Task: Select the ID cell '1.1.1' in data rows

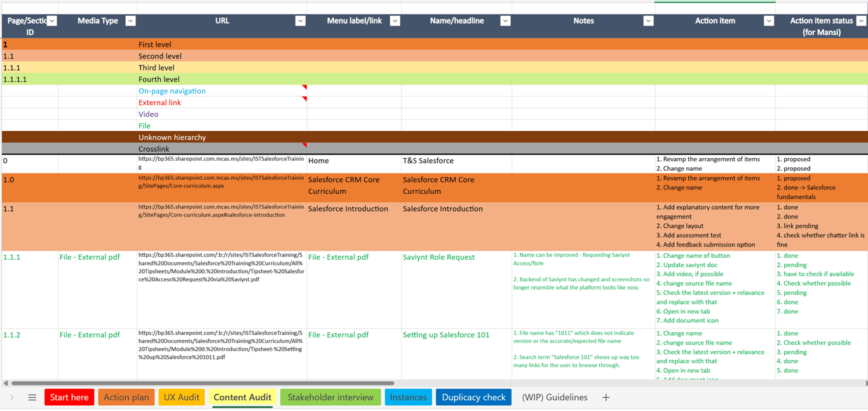Action: click(x=30, y=290)
